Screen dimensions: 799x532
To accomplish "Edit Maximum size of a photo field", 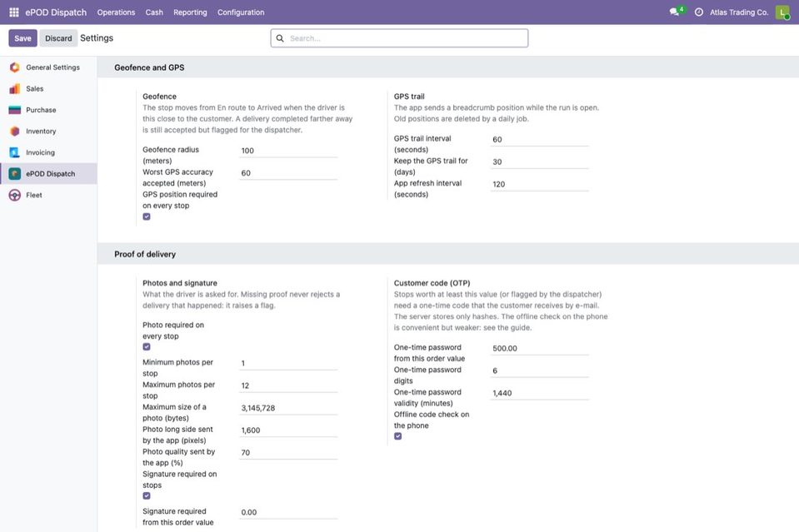I will click(x=288, y=408).
